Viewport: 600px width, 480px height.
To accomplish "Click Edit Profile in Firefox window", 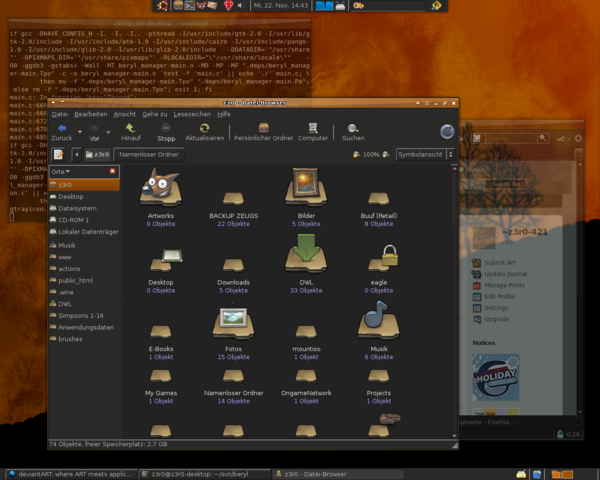I will tap(499, 296).
